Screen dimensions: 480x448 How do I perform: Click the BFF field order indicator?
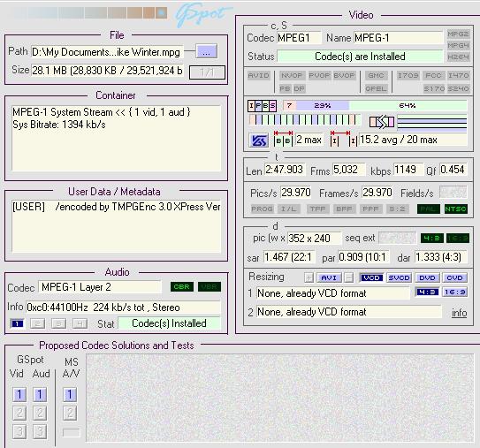click(344, 209)
